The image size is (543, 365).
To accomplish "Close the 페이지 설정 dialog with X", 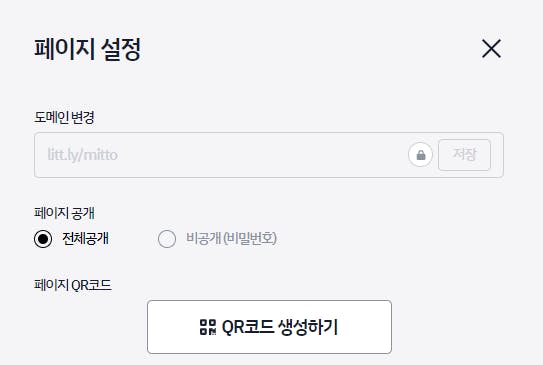I will pos(491,48).
